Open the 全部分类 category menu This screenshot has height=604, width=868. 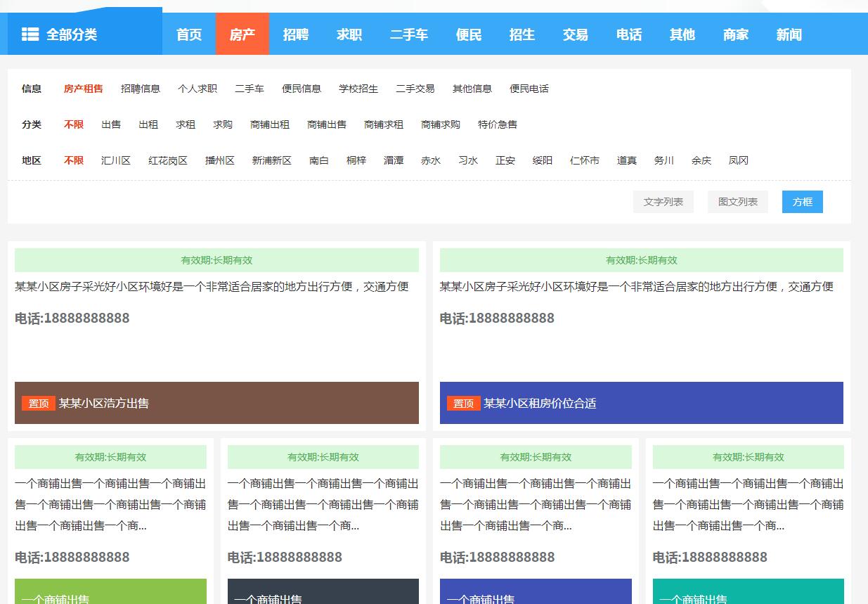coord(72,34)
